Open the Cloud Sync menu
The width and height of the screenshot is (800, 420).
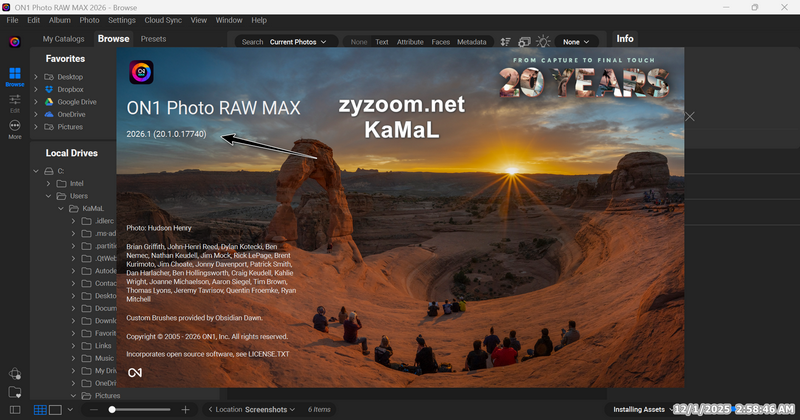coord(162,20)
